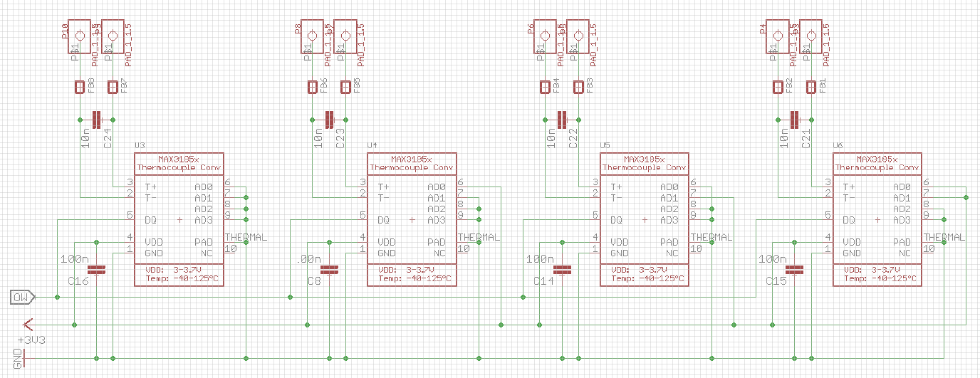Screen dimensions: 980x378
Task: Select the U3 reference designator
Action: click(140, 145)
